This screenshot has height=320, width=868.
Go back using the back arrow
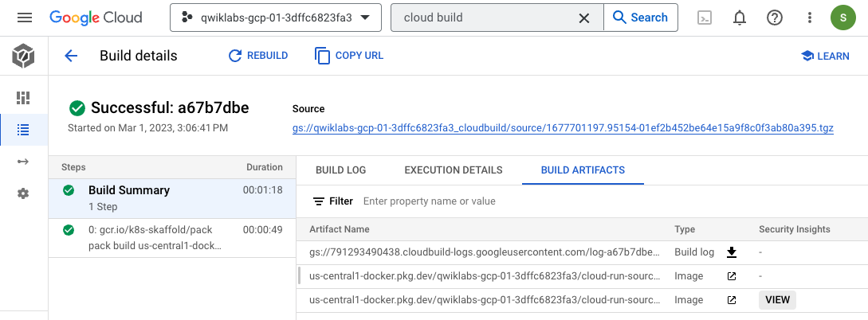pos(71,56)
